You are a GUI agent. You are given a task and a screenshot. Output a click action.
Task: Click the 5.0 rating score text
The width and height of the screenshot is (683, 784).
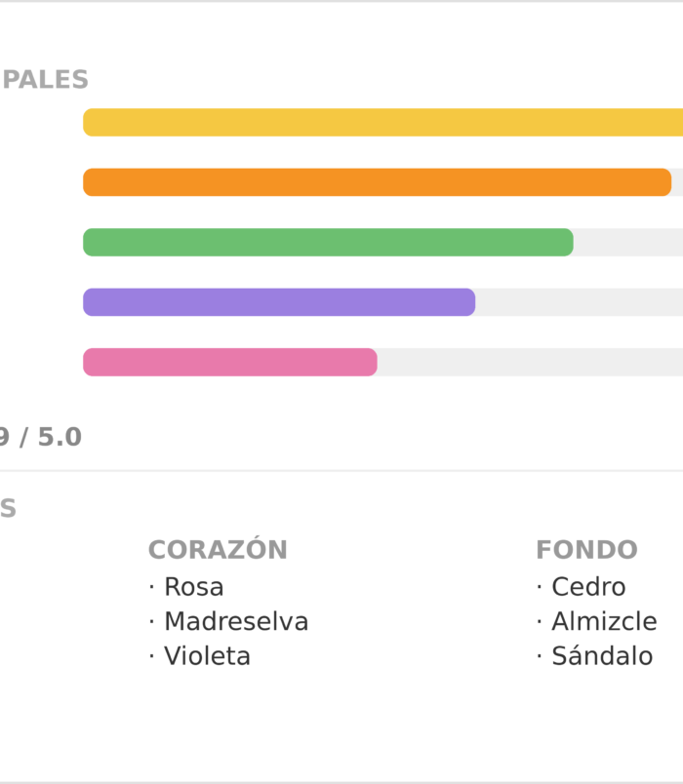(x=60, y=437)
